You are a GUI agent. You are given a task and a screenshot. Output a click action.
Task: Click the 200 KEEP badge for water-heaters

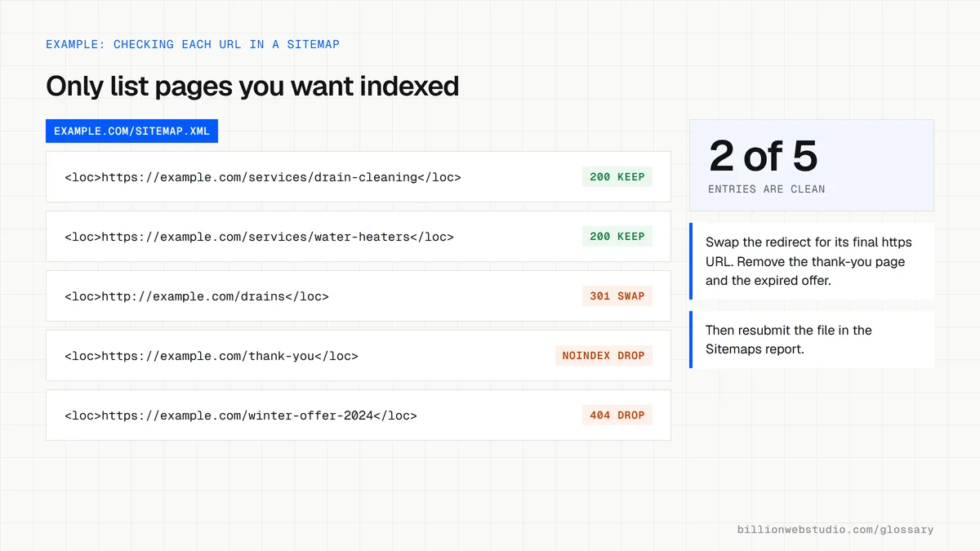[617, 237]
